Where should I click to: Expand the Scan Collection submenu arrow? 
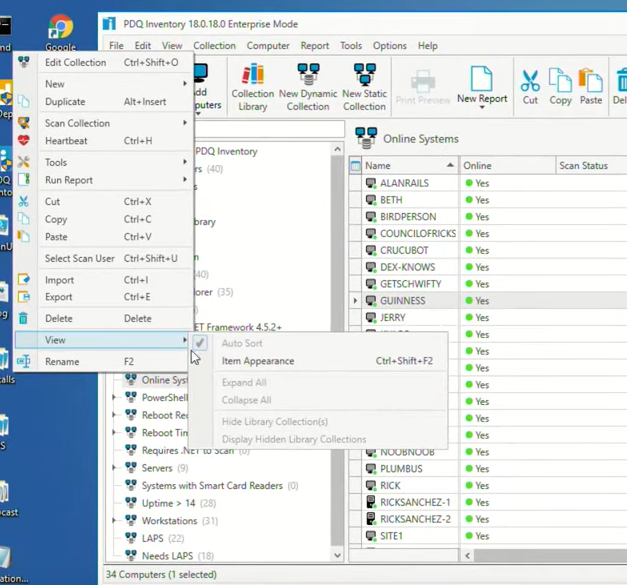click(x=185, y=123)
